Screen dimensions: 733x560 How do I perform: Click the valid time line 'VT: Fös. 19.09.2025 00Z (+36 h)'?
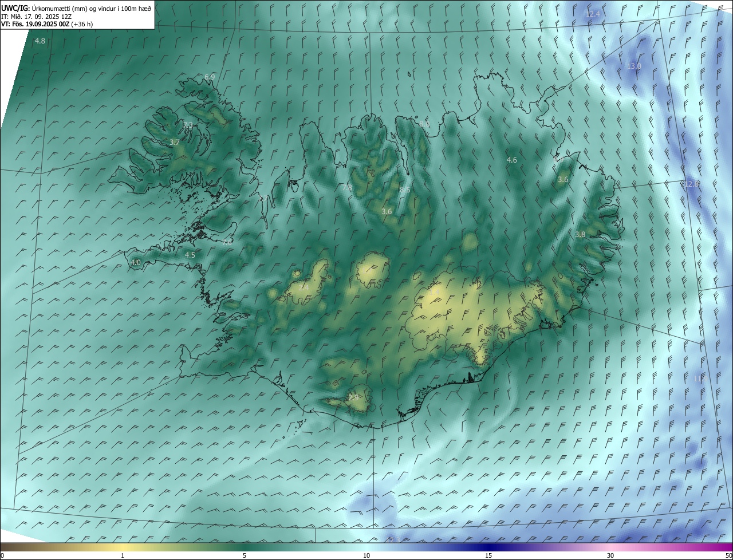tap(47, 24)
